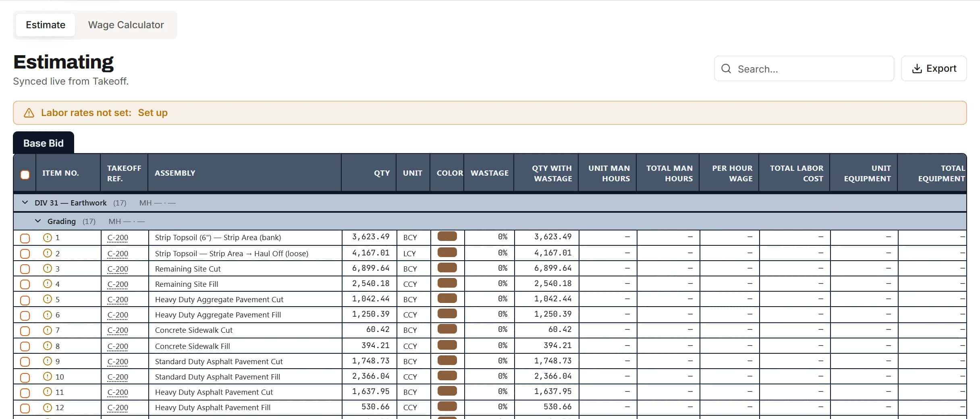Image resolution: width=980 pixels, height=419 pixels.
Task: Click the warning icon on item 3
Action: click(x=48, y=268)
